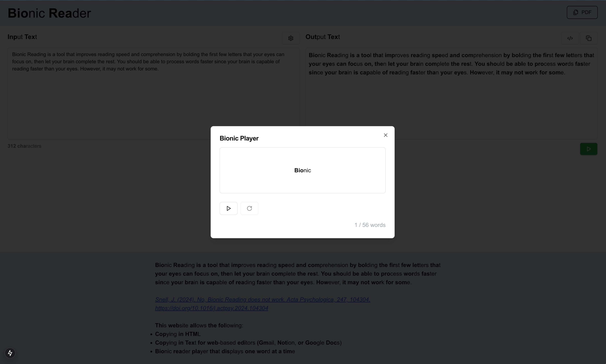Screen dimensions: 606x364
Task: Open the Snell 2024 citation link
Action: [263, 304]
